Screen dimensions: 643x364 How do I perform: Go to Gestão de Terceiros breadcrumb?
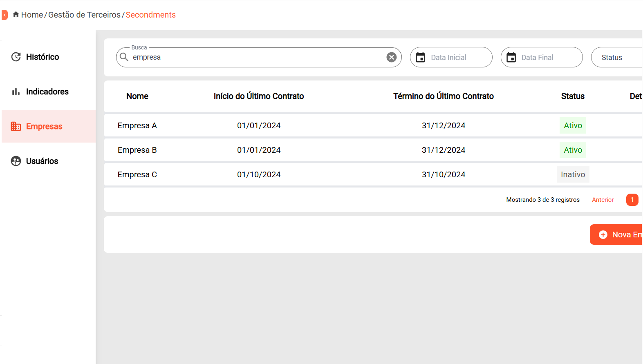pyautogui.click(x=84, y=15)
